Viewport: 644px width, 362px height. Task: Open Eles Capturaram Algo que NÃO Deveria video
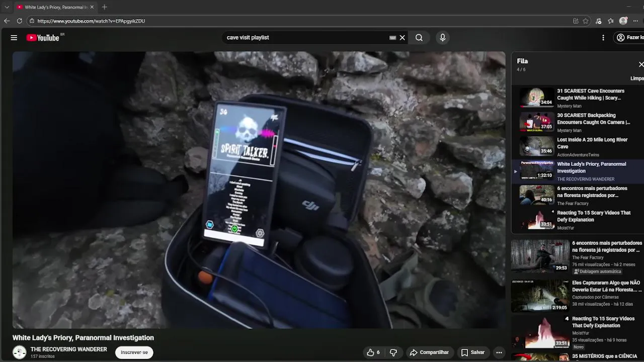click(578, 297)
